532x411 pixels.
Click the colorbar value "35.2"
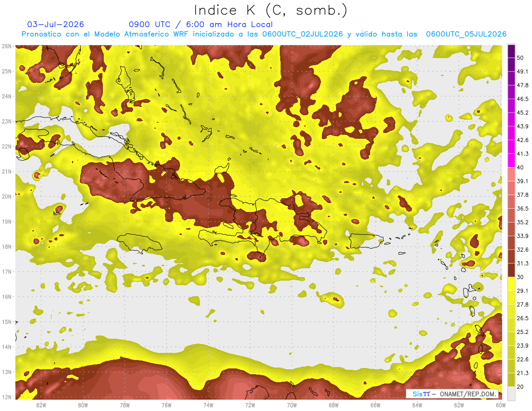(x=522, y=222)
